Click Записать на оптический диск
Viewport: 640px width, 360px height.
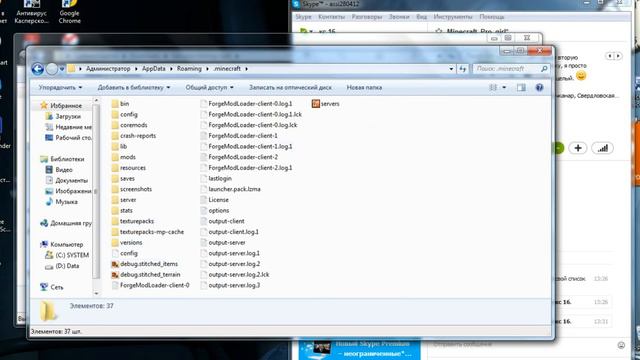pyautogui.click(x=290, y=87)
